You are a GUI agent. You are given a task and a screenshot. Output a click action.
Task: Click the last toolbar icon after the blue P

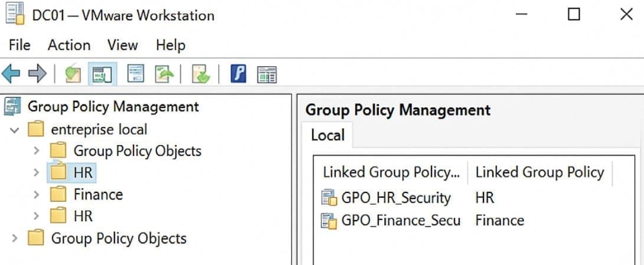(x=267, y=74)
